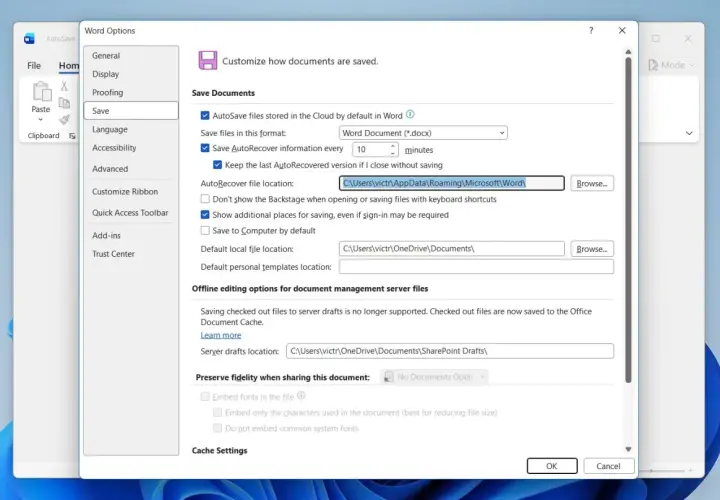This screenshot has width=720, height=500.
Task: Check Save to Computer by default
Action: click(x=205, y=230)
